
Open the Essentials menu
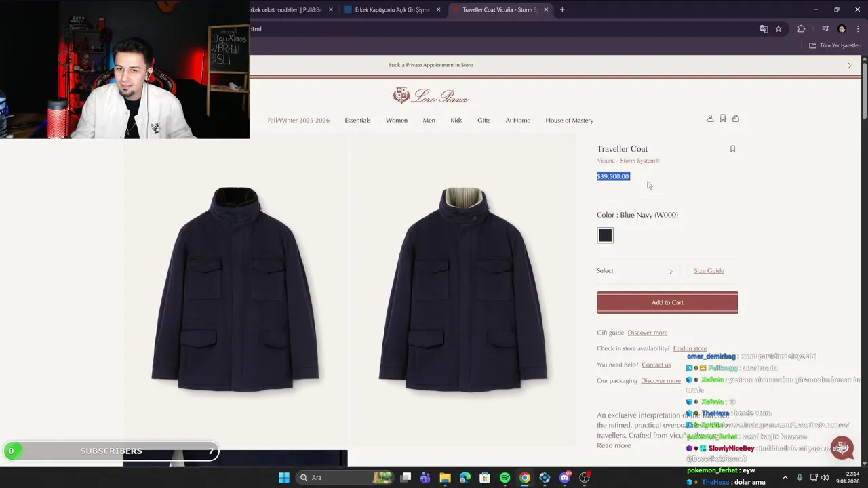coord(357,120)
